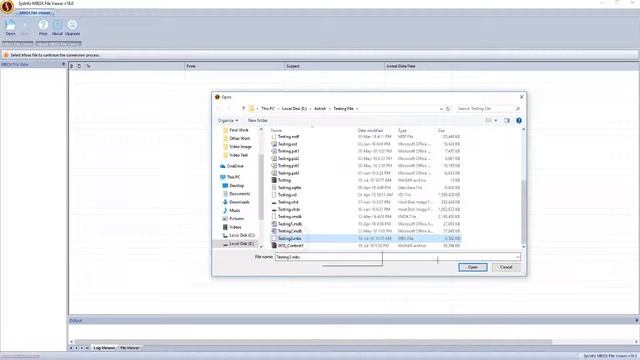The height and width of the screenshot is (360, 640).
Task: Select the OneDrive cloud icon in tree
Action: click(x=222, y=166)
